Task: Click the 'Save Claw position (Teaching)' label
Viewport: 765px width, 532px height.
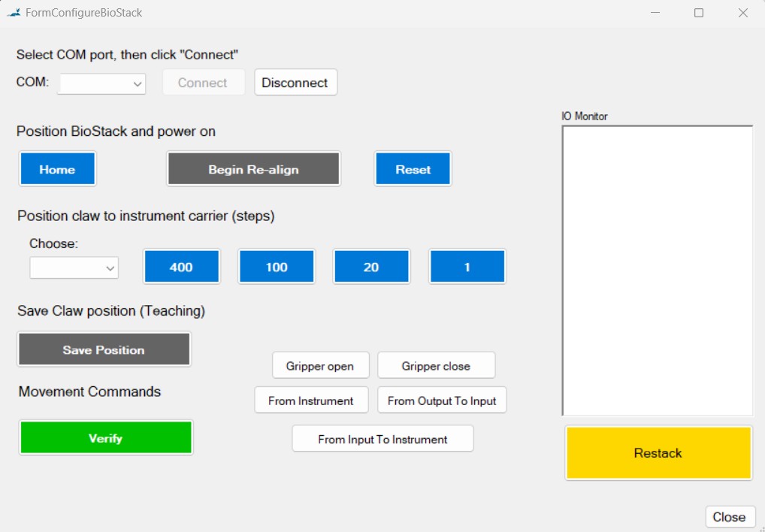Action: (x=110, y=310)
